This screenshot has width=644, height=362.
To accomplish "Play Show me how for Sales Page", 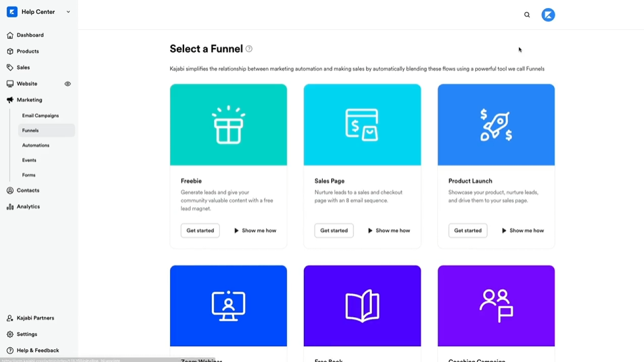I will click(389, 231).
